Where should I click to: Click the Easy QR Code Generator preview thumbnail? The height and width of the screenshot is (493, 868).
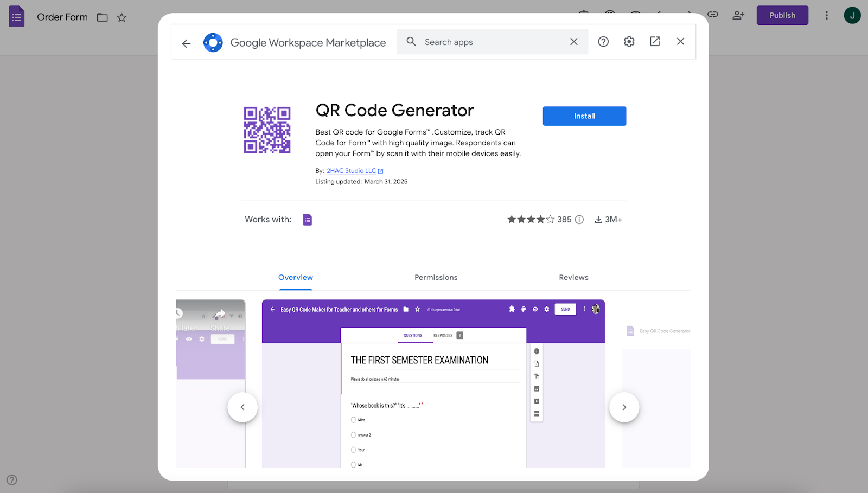click(x=656, y=383)
